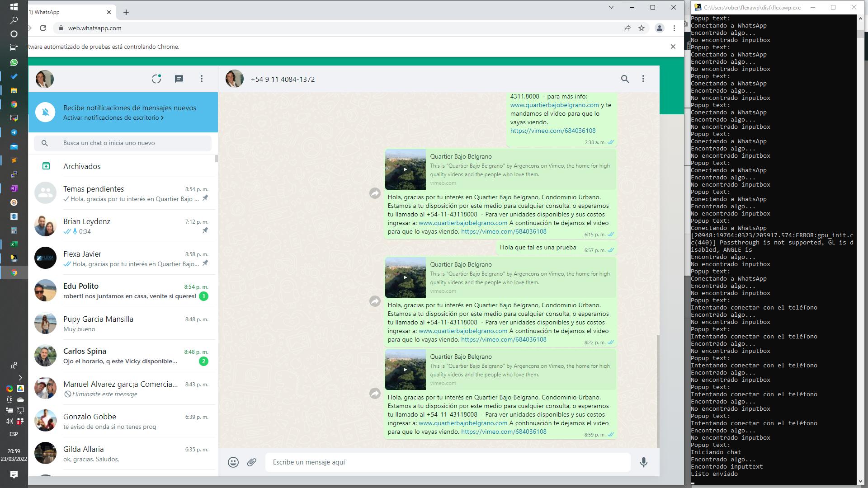Open quartierbajobelgrano.com link in the 6:15 message

pos(463,223)
